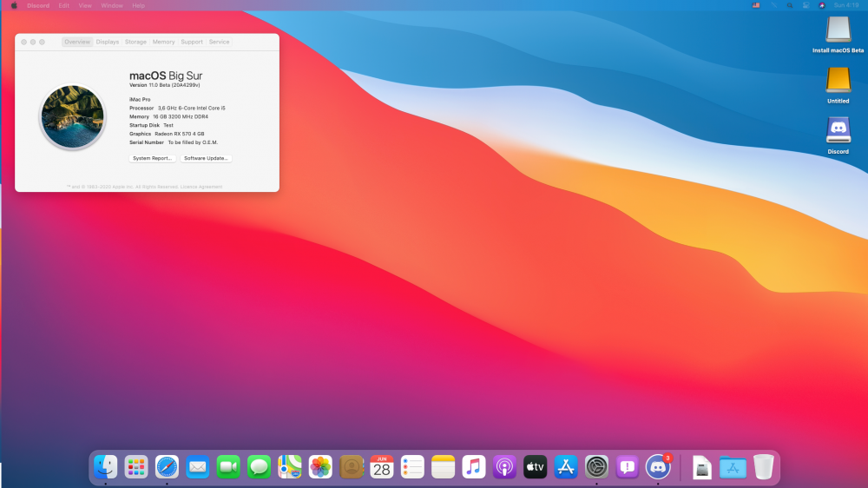
Task: Select the Untitled desktop drive
Action: click(838, 85)
